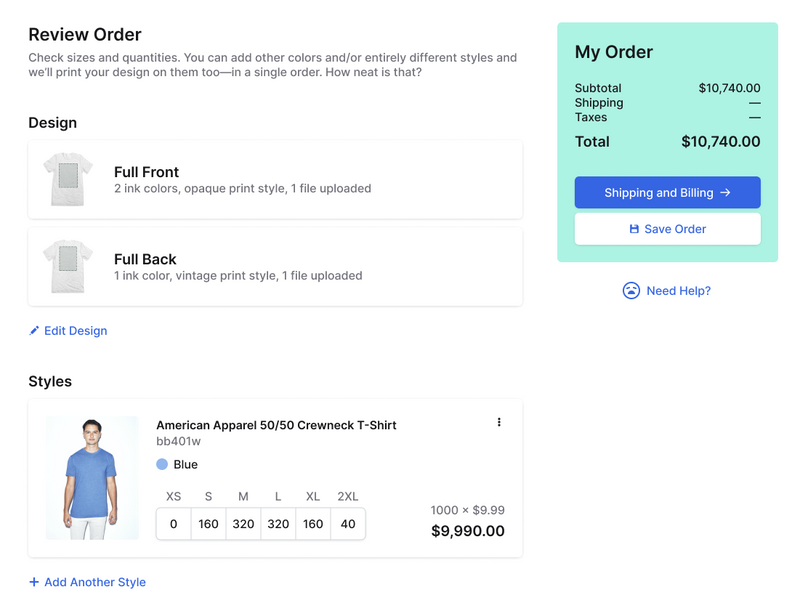Click the plus icon for Add Another Style
This screenshot has width=800, height=605.
pyautogui.click(x=34, y=582)
